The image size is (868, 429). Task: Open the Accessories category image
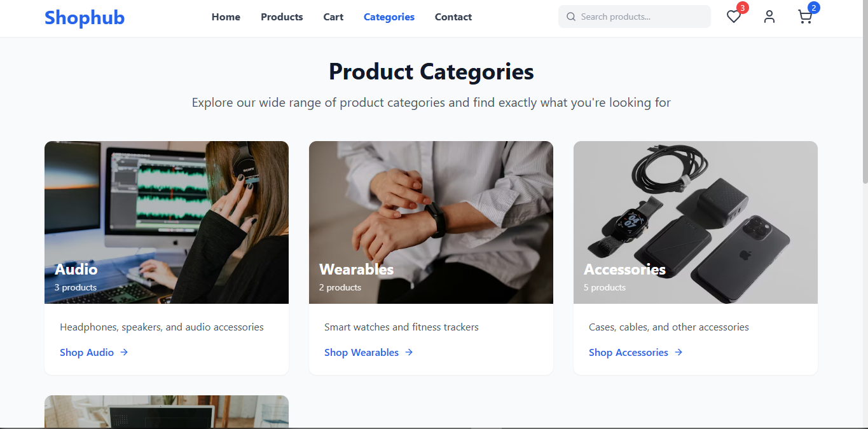696,210
